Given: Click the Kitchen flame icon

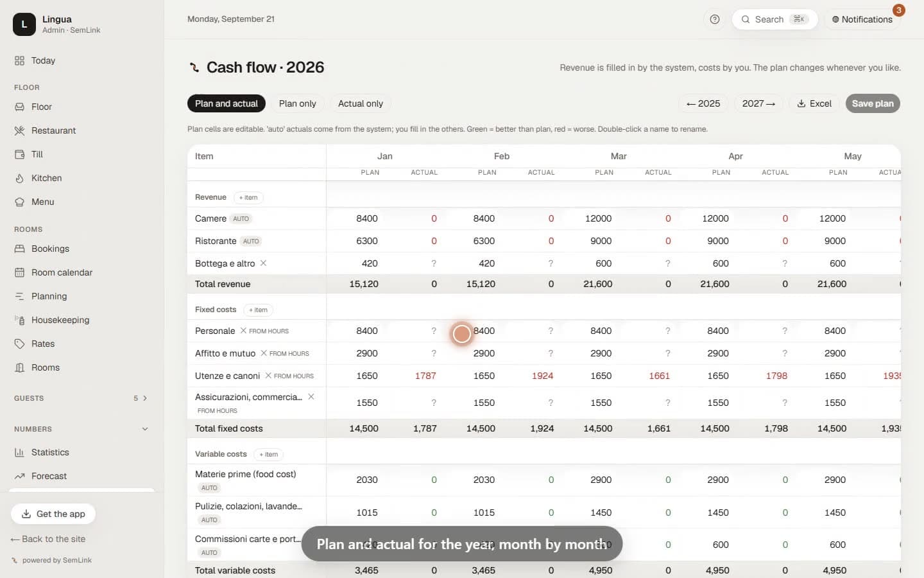Looking at the screenshot, I should pos(19,178).
